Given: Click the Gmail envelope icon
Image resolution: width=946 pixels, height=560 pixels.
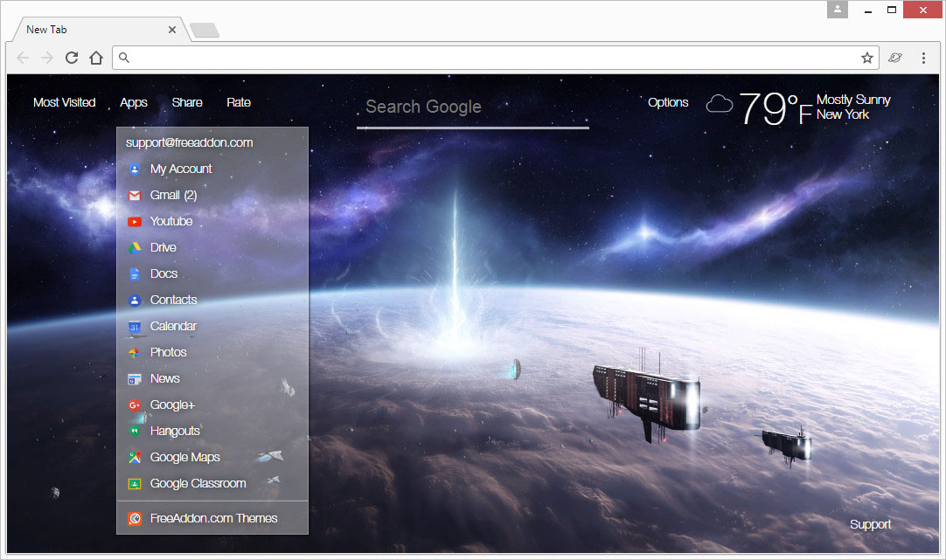Looking at the screenshot, I should pos(135,196).
